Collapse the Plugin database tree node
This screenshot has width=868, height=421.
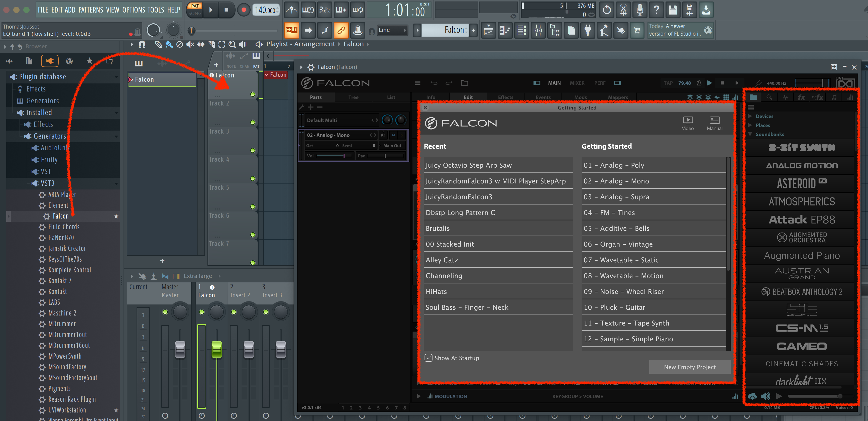pyautogui.click(x=116, y=77)
